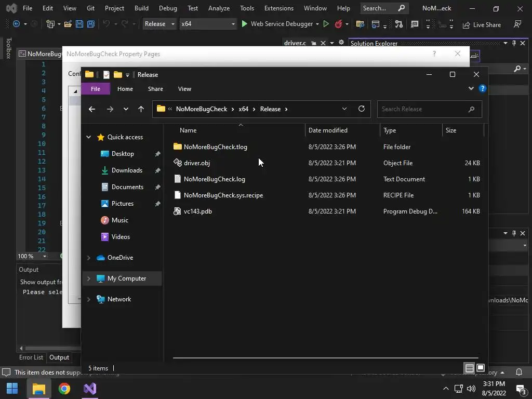Sort by Type column header
532x399 pixels.
[x=390, y=130]
